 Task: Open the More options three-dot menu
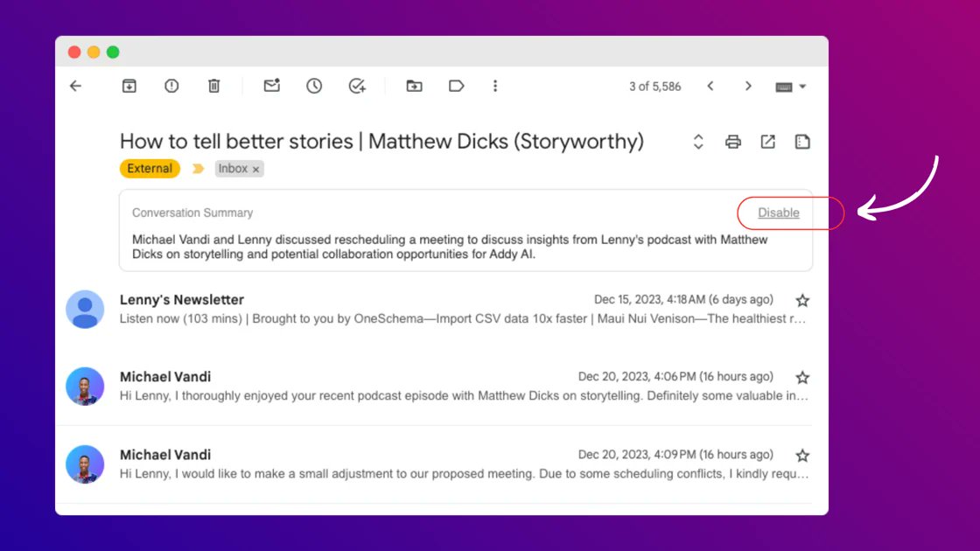[x=495, y=87]
